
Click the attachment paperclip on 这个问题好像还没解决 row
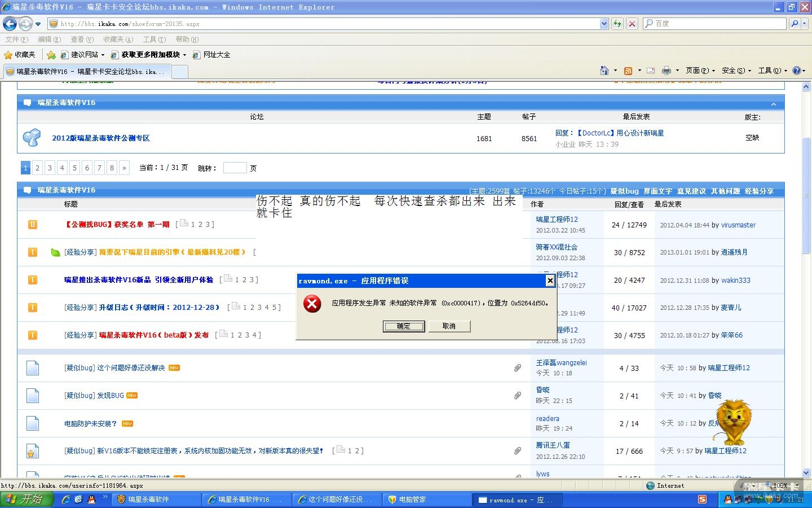coord(517,368)
